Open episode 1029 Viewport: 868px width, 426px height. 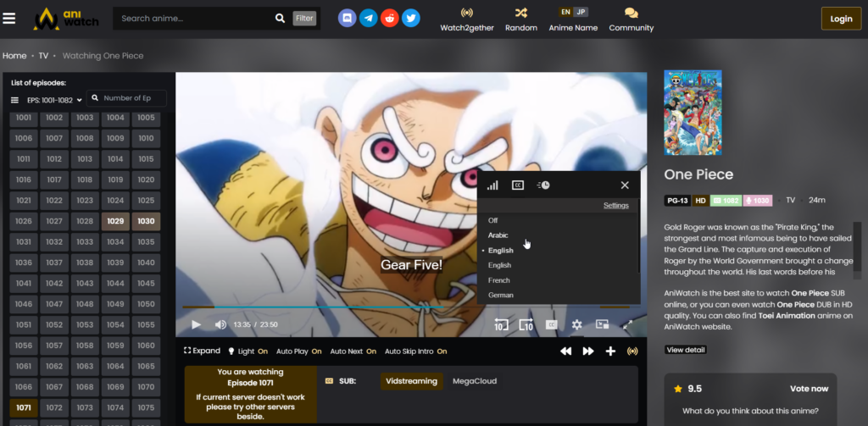tap(115, 221)
